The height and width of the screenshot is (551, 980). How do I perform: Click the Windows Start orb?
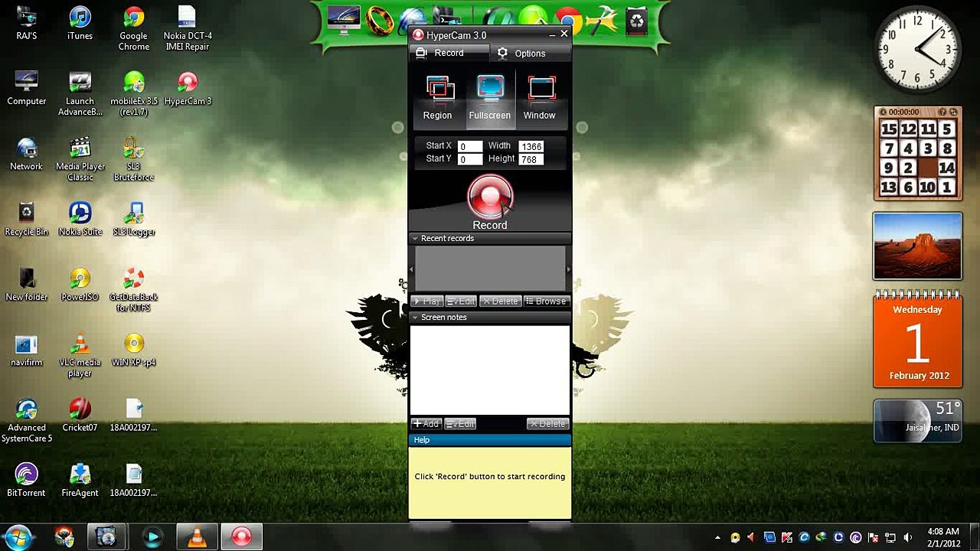(x=18, y=536)
